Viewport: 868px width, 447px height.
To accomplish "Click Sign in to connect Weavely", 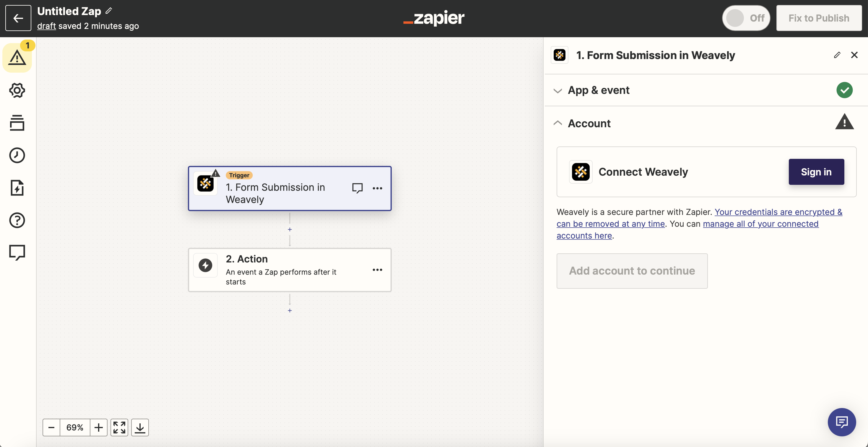I will (x=816, y=172).
